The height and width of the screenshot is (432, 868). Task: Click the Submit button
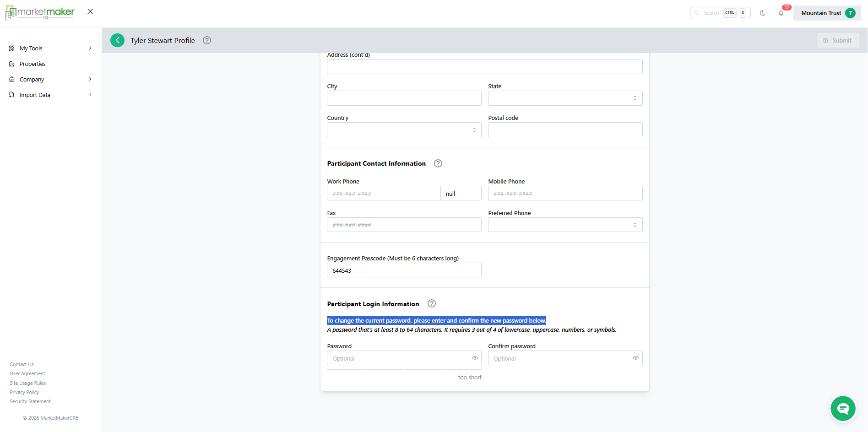click(838, 40)
